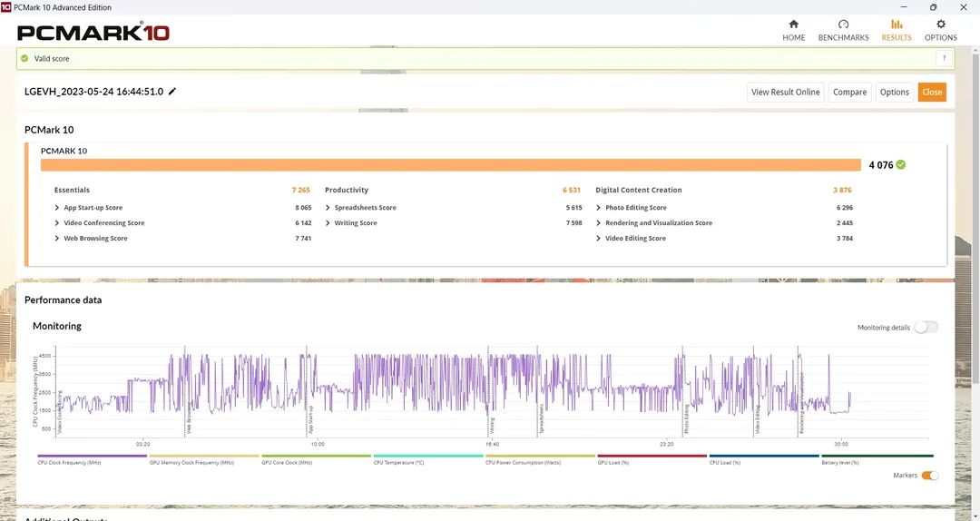Click the Options button beside Compare
This screenshot has height=521, width=980.
pos(894,92)
